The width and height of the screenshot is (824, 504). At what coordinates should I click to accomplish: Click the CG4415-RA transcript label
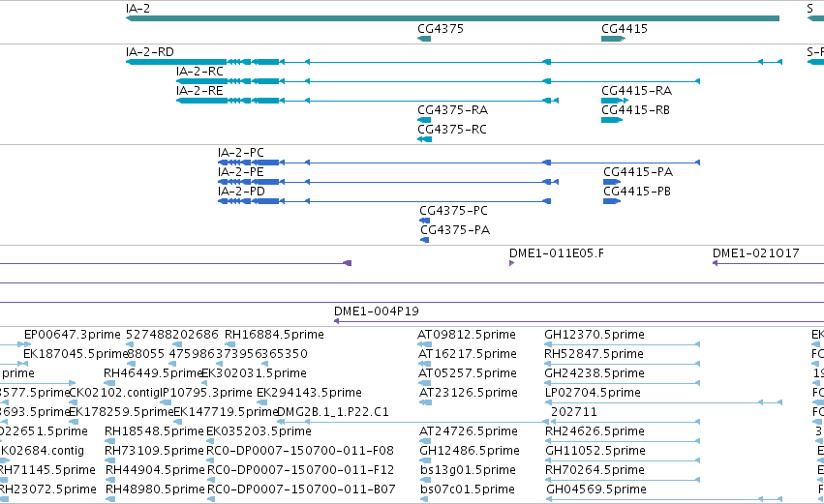tap(636, 91)
